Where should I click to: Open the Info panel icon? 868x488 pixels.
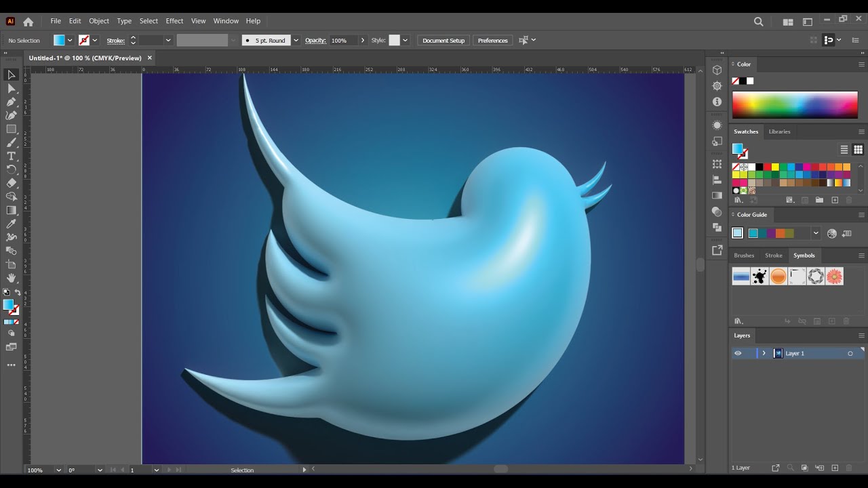tap(717, 102)
